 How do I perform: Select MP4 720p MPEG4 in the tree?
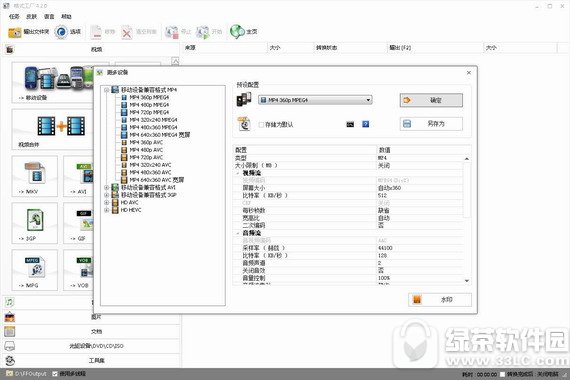[149, 112]
